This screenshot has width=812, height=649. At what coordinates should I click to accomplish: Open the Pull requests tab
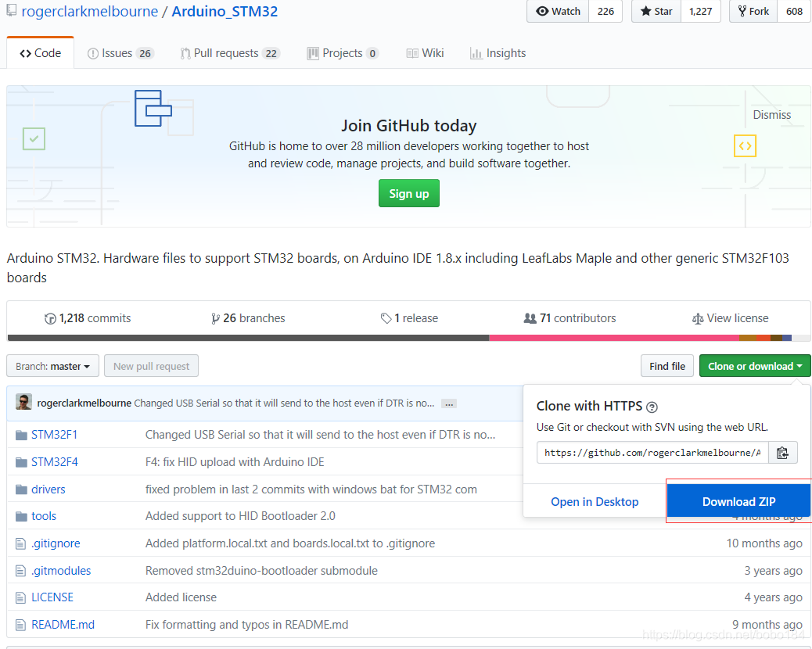pyautogui.click(x=229, y=53)
